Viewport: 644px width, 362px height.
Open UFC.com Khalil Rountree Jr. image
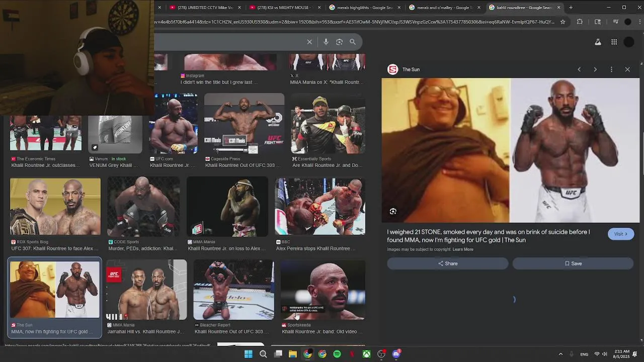pos(174,124)
